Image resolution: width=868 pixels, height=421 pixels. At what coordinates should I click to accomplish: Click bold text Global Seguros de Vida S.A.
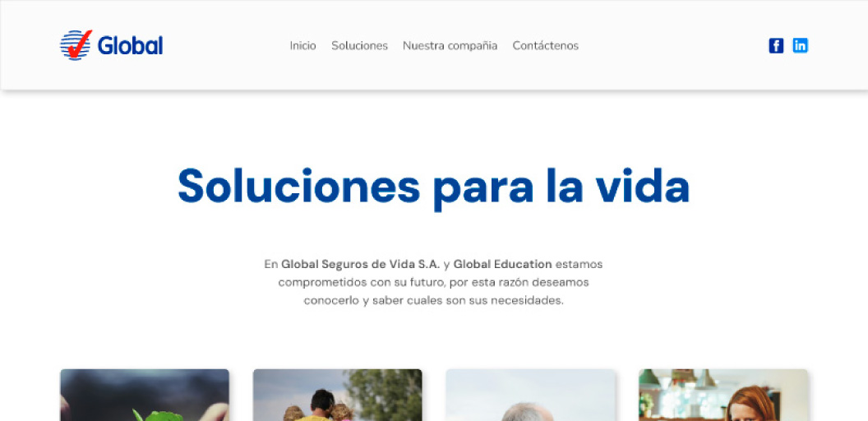pyautogui.click(x=360, y=264)
